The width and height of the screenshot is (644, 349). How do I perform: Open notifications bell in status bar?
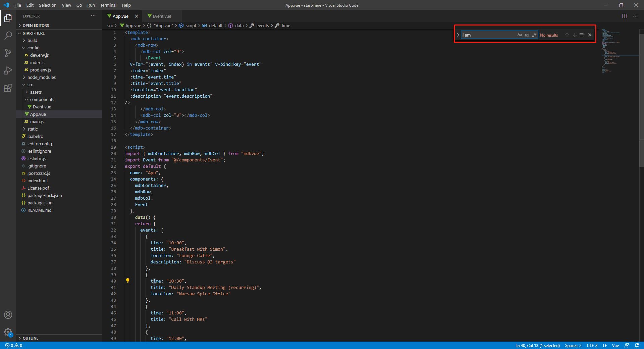(x=637, y=345)
